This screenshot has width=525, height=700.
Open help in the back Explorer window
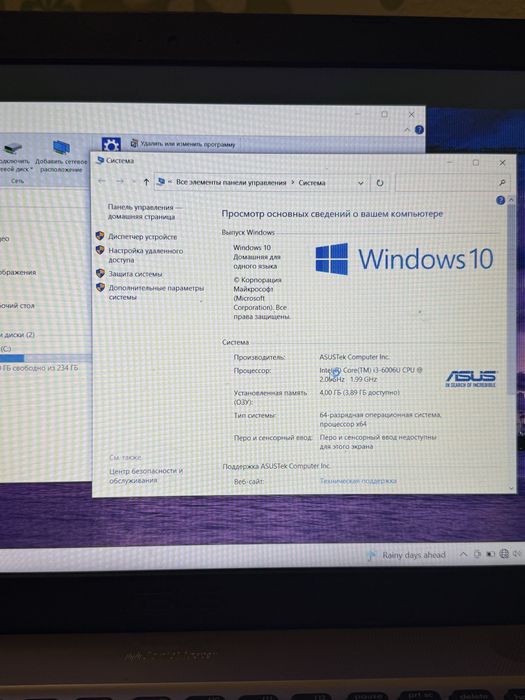pyautogui.click(x=419, y=130)
